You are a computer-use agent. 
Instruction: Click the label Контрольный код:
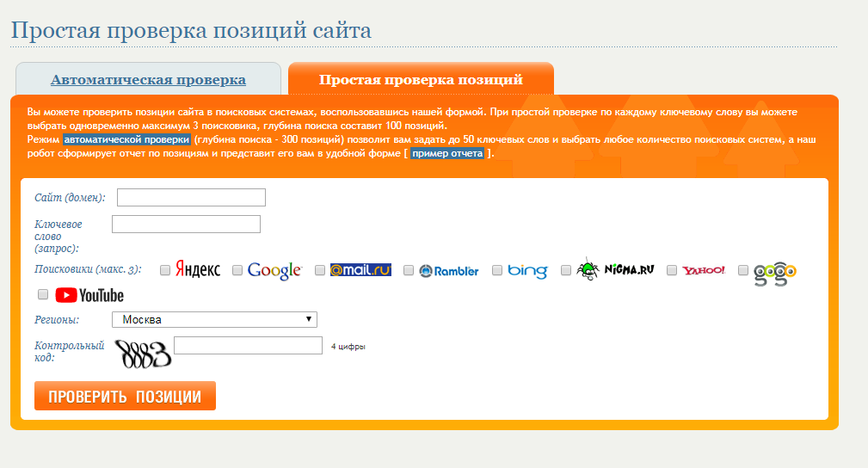(x=69, y=352)
